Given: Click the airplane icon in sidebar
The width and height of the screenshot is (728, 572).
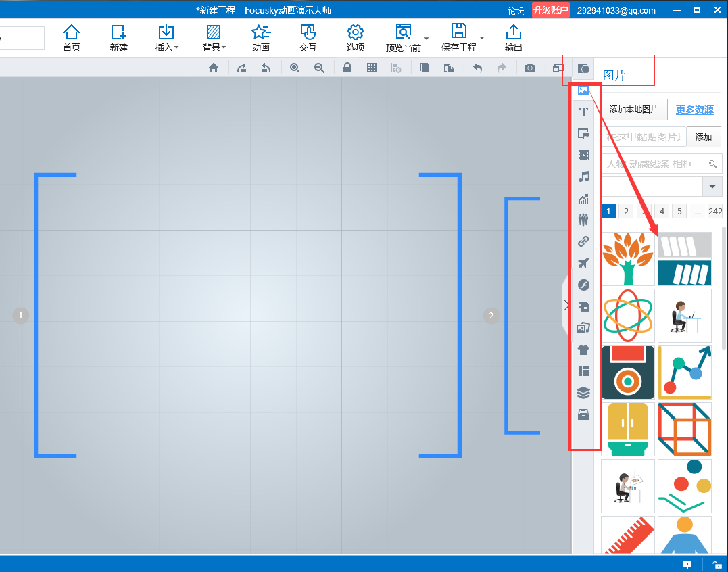Looking at the screenshot, I should [583, 263].
